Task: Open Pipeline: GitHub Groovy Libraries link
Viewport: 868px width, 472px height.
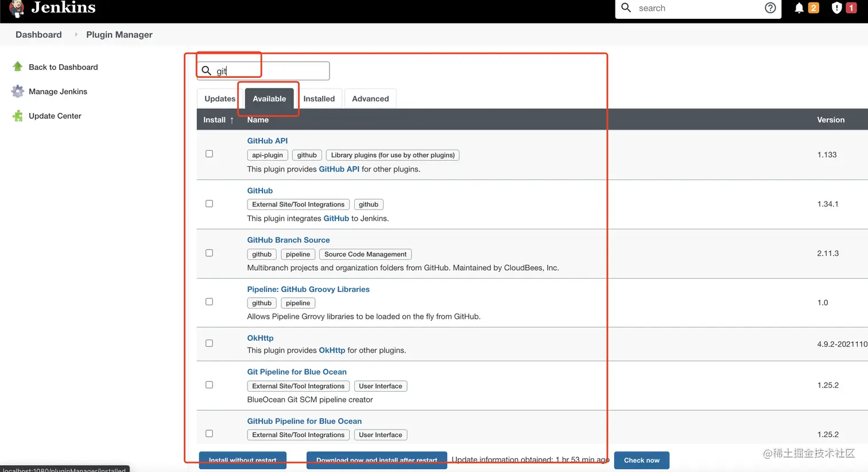Action: pyautogui.click(x=308, y=289)
